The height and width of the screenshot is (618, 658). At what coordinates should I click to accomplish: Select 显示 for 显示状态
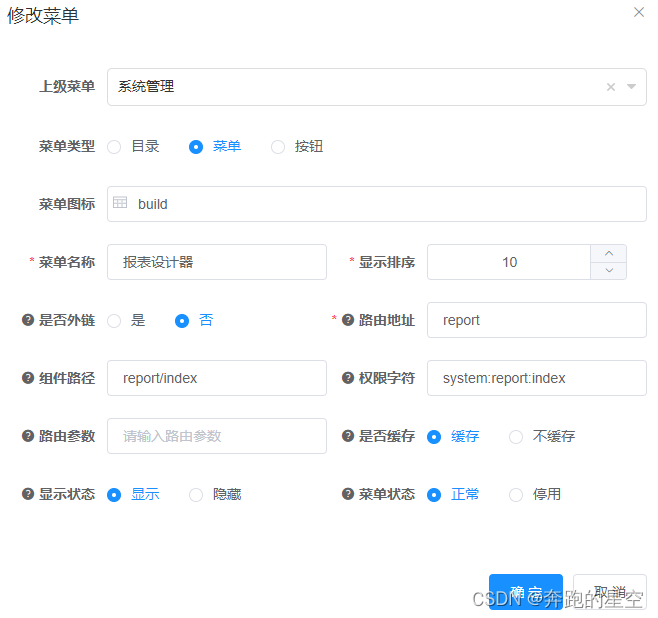(133, 494)
